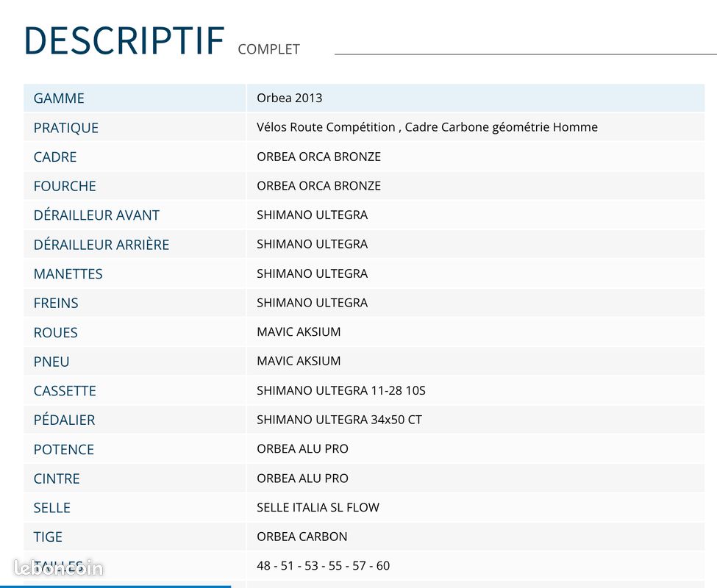Screen dimensions: 717x588
Task: Select the ROUES row label
Action: click(56, 332)
